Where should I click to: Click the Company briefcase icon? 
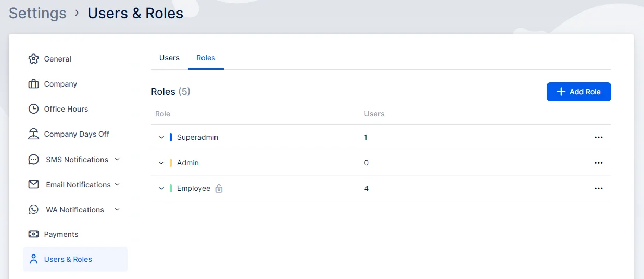[x=34, y=84]
